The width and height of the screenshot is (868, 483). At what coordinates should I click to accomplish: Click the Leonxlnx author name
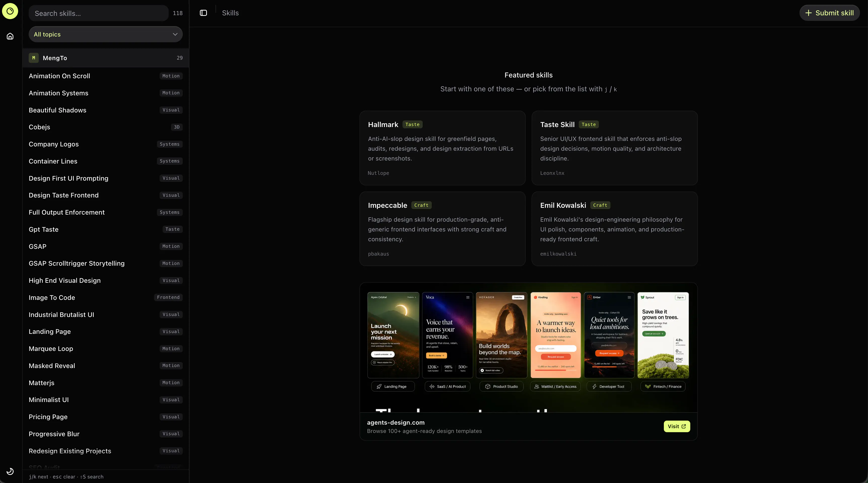(552, 173)
